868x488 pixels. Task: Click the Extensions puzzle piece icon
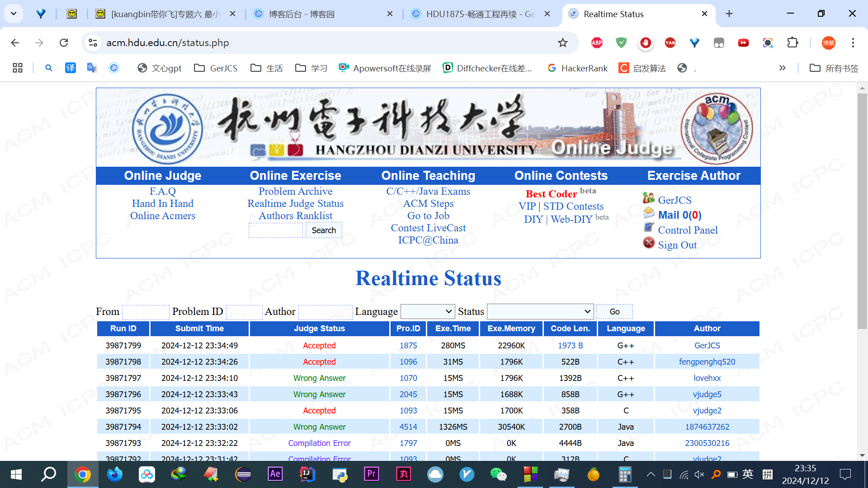tap(793, 42)
